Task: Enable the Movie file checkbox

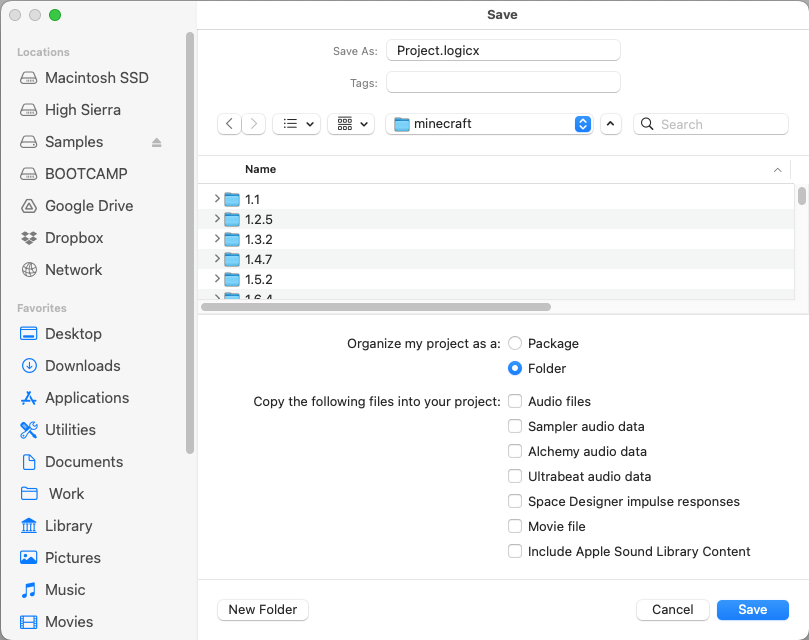Action: 515,526
